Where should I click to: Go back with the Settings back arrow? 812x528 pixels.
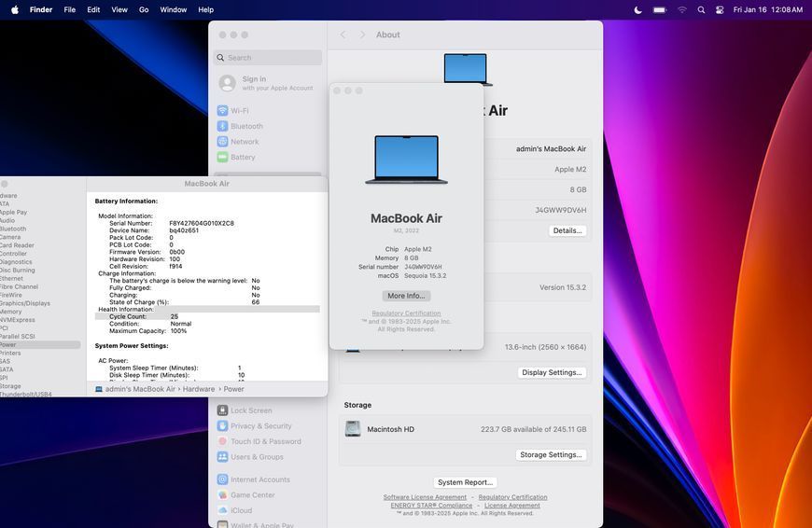pos(343,35)
